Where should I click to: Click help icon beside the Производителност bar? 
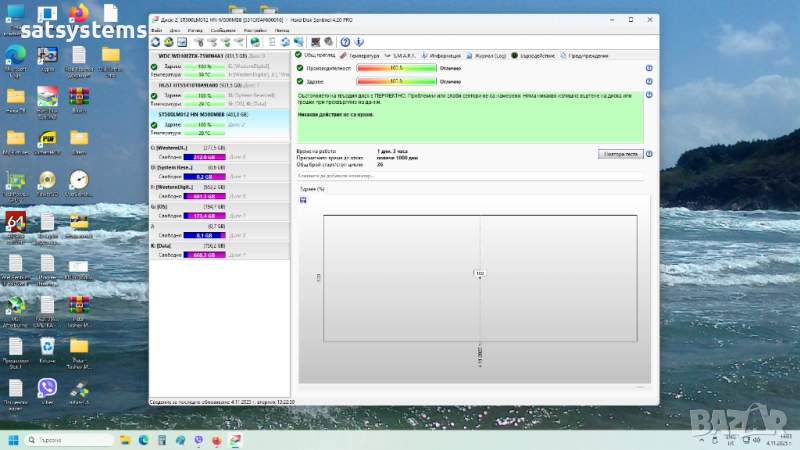tap(649, 68)
